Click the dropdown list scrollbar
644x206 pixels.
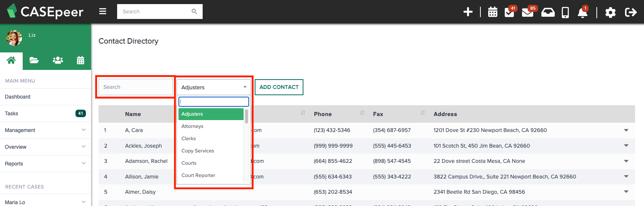pos(247,116)
